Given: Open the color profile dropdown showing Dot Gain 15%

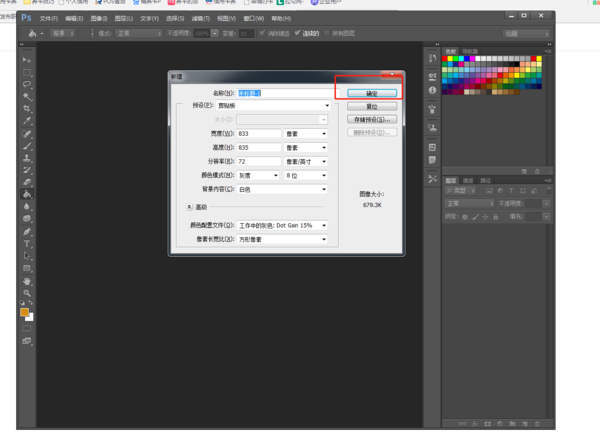Looking at the screenshot, I should [x=282, y=225].
